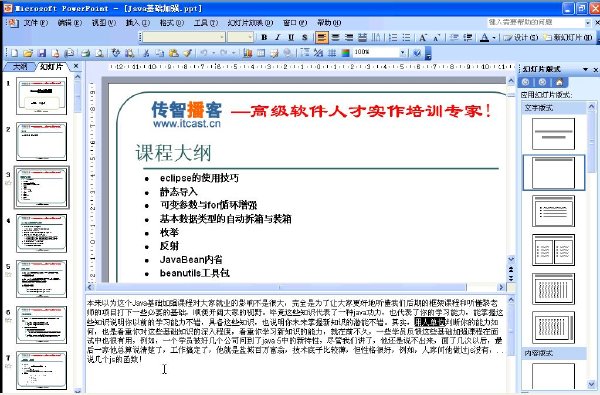
Task: Click the Permission icon beside Save
Action: pyautogui.click(x=55, y=53)
